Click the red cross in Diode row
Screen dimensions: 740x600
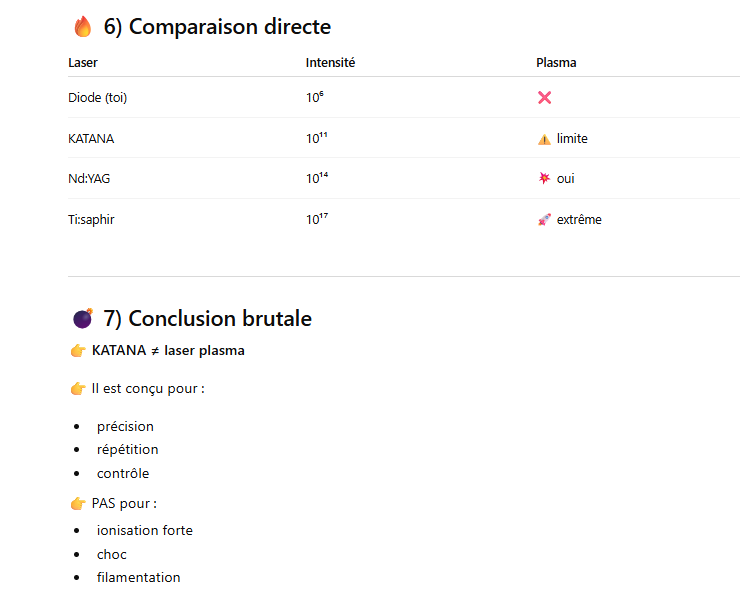point(544,98)
